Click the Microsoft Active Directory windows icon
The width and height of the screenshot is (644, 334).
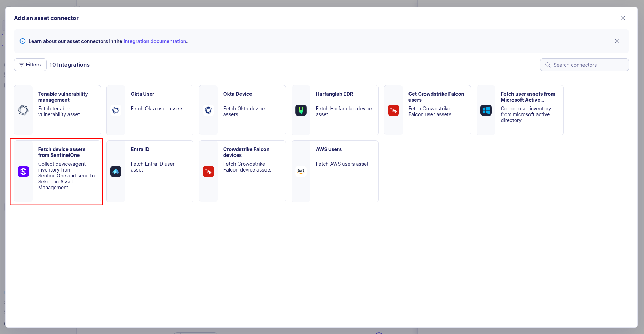tap(486, 110)
